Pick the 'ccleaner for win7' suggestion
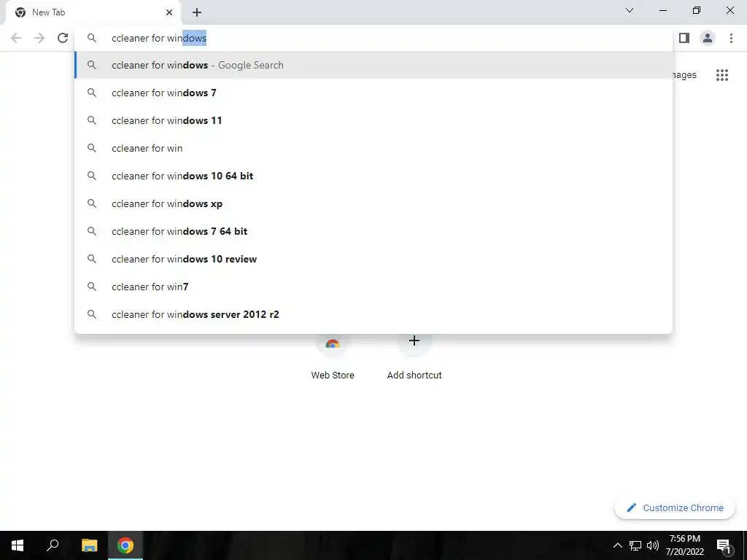Screen dimensions: 747x560 pos(373,287)
